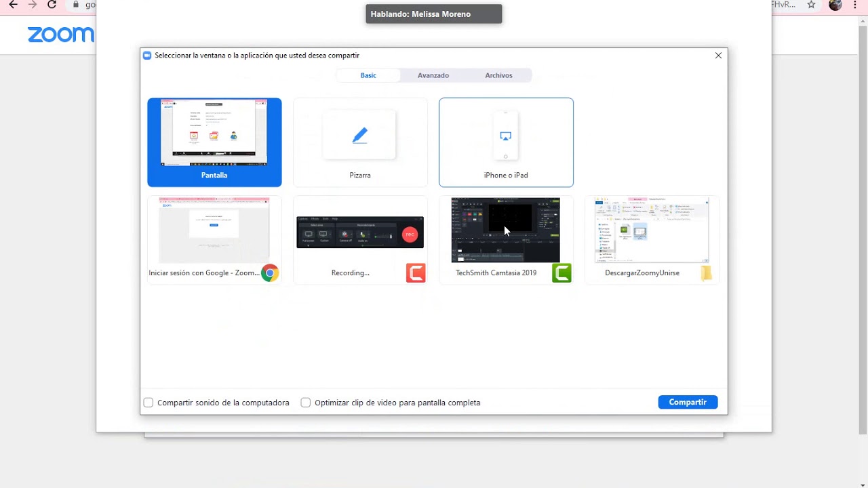Choose the TechSmith Camtasia 2019 window
Image resolution: width=868 pixels, height=488 pixels.
tap(506, 240)
